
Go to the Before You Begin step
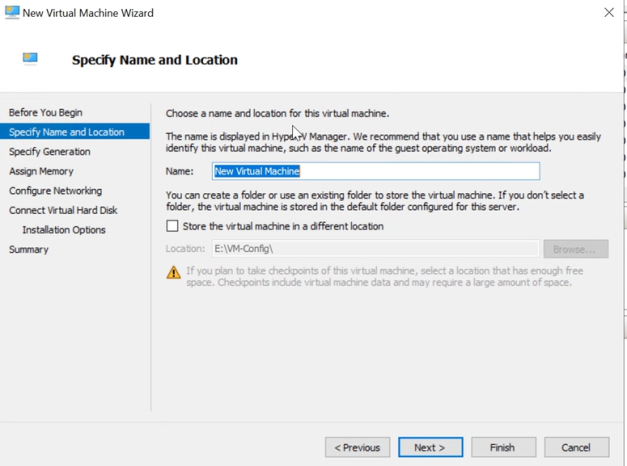click(x=46, y=112)
